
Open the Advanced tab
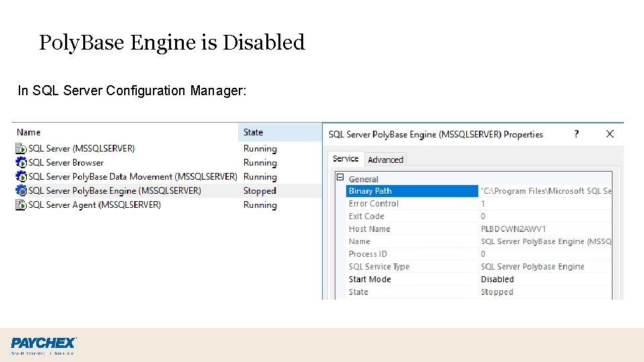pos(385,160)
